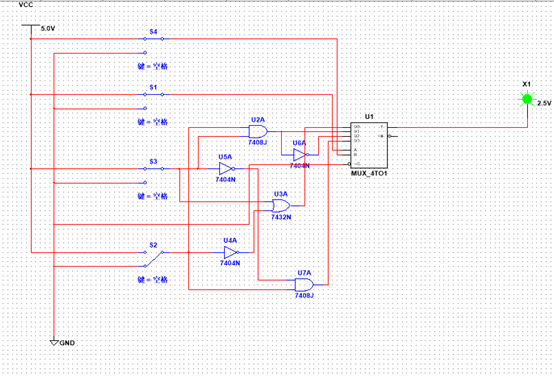Click the MUX_4TO1 label text
Viewport: 554px width, 376px height.
click(369, 174)
